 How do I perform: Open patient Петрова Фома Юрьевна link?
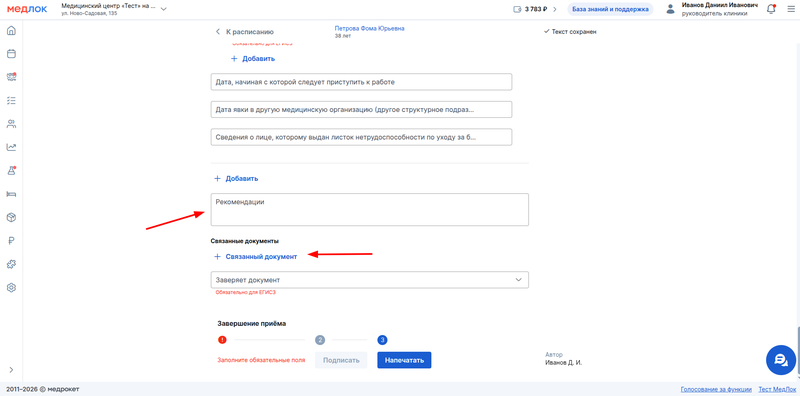tap(369, 29)
